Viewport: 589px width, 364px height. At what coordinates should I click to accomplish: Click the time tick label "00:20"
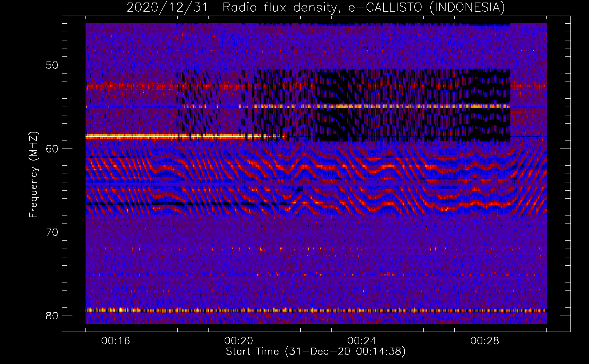239,341
